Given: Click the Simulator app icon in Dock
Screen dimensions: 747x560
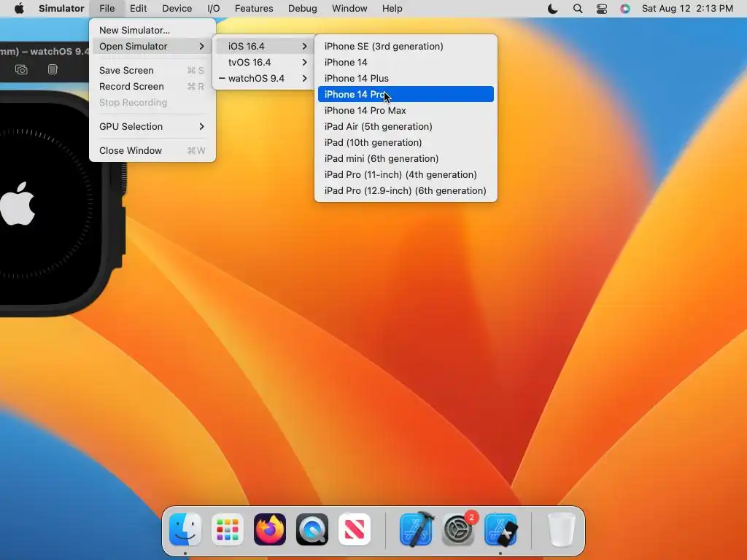Looking at the screenshot, I should 500,529.
